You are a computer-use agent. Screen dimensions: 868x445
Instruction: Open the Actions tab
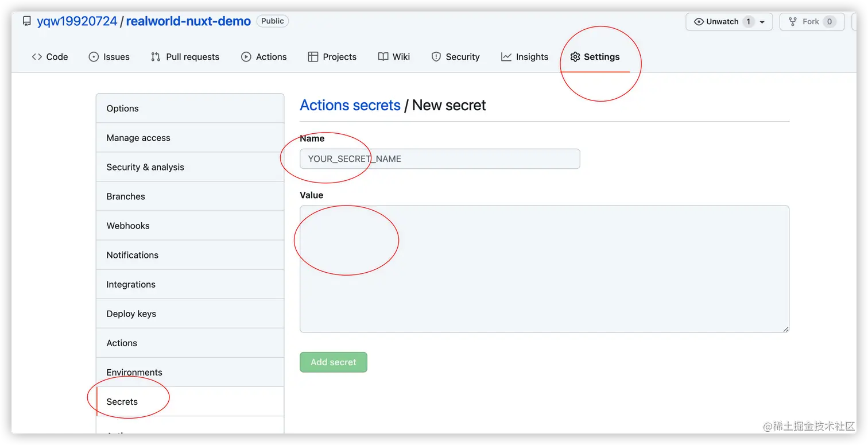pyautogui.click(x=264, y=57)
